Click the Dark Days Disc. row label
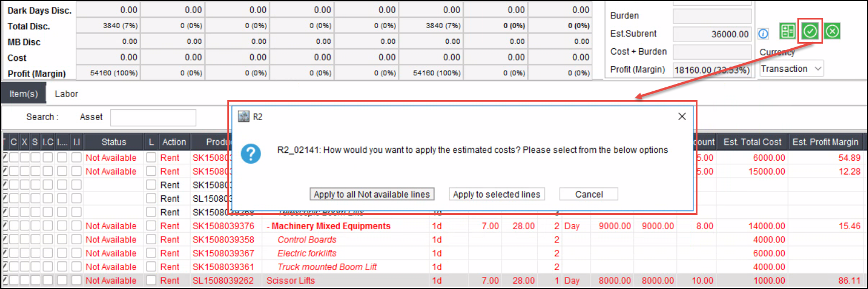The width and height of the screenshot is (868, 289). pyautogui.click(x=39, y=10)
